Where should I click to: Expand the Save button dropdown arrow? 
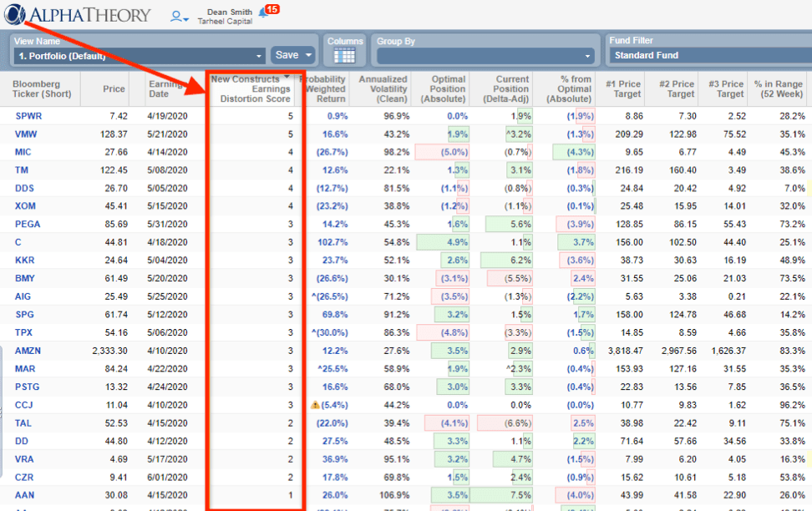[x=308, y=55]
